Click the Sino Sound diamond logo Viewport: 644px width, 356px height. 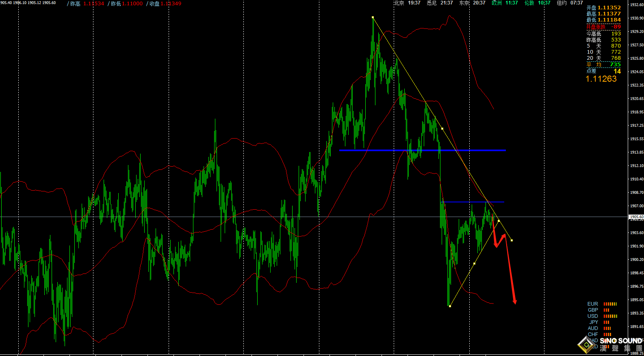point(586,345)
